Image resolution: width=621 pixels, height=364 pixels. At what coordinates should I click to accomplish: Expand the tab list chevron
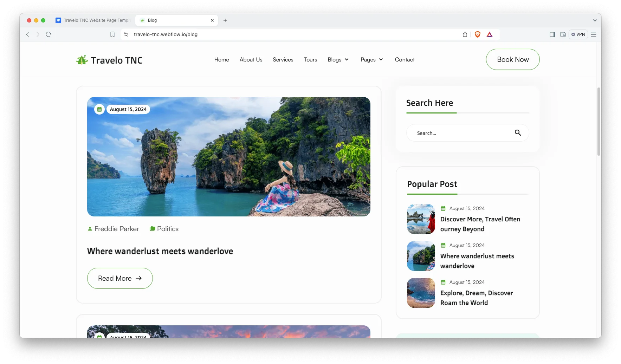(x=595, y=20)
